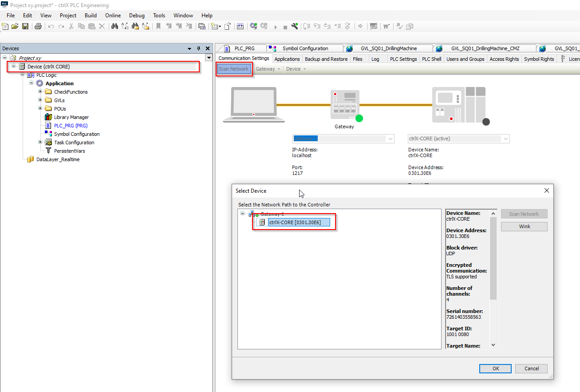This screenshot has width=580, height=392.
Task: Click the Wink button
Action: click(525, 226)
